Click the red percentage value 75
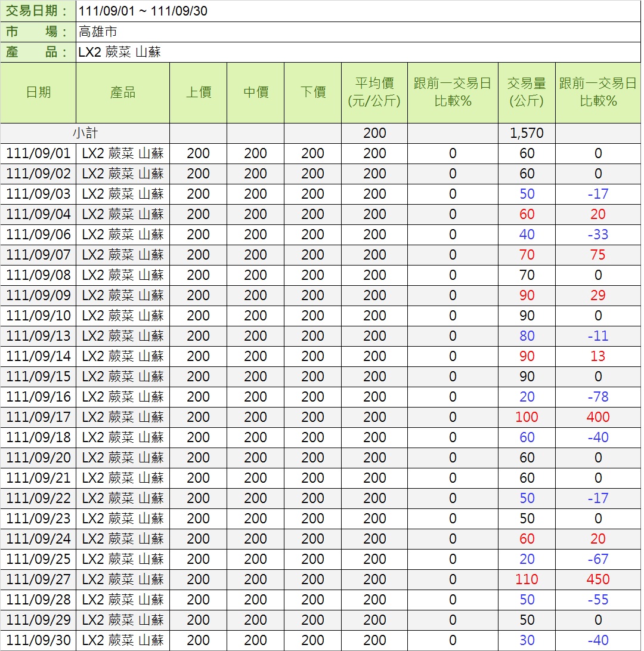 (x=597, y=255)
